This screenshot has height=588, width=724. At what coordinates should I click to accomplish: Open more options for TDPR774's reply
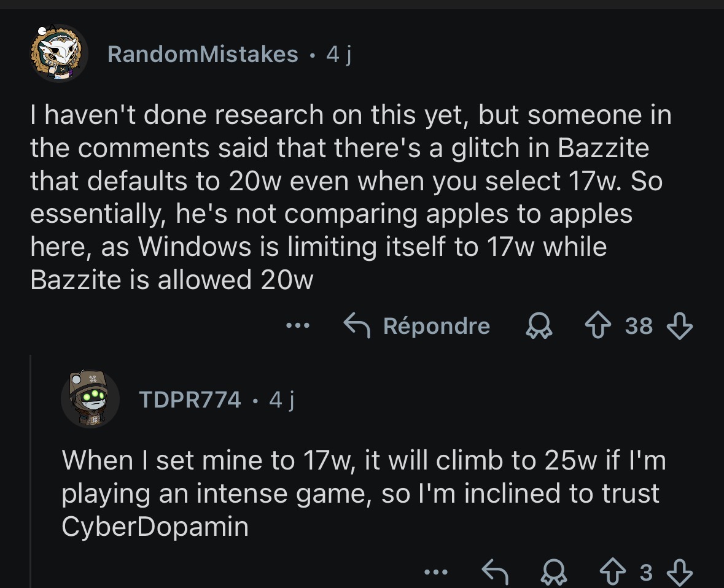[x=436, y=573]
